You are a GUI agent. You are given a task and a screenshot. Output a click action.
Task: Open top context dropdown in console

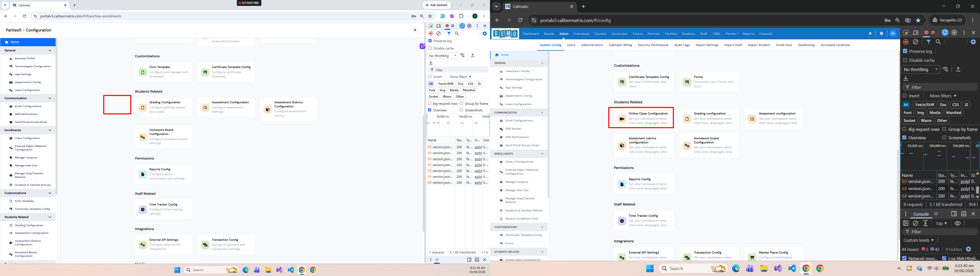pyautogui.click(x=941, y=223)
